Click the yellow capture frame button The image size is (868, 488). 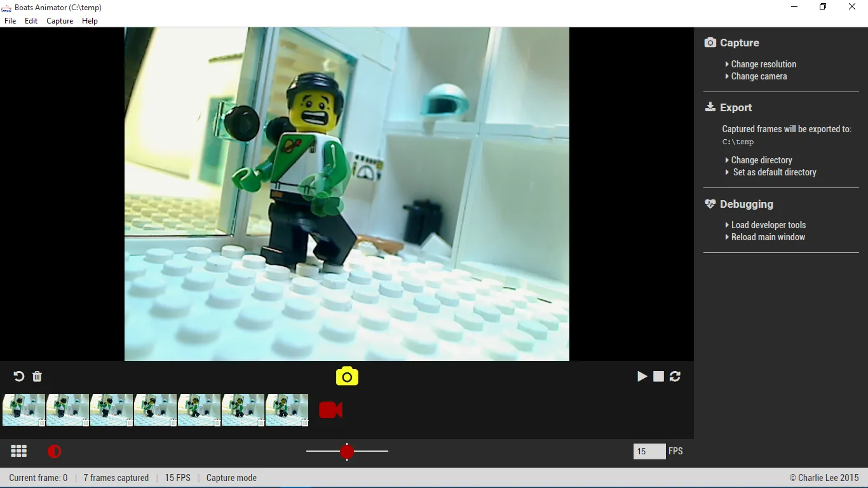point(346,376)
